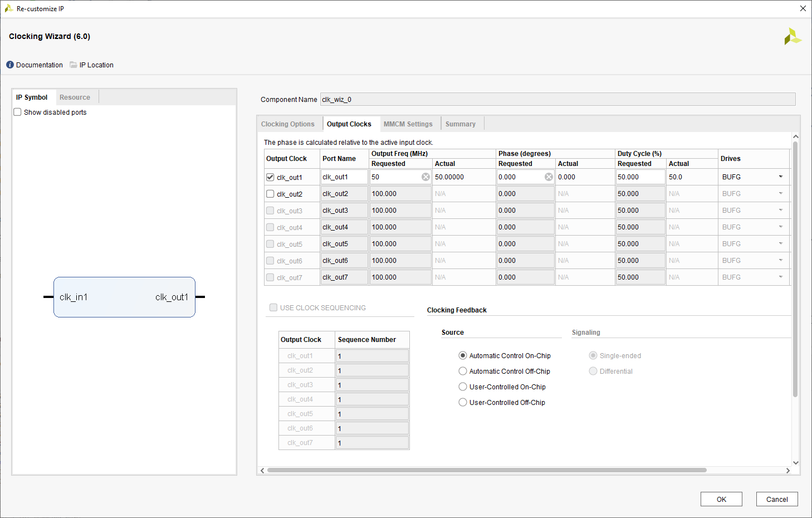Click the IP Location folder icon
The image size is (812, 518).
tap(74, 65)
